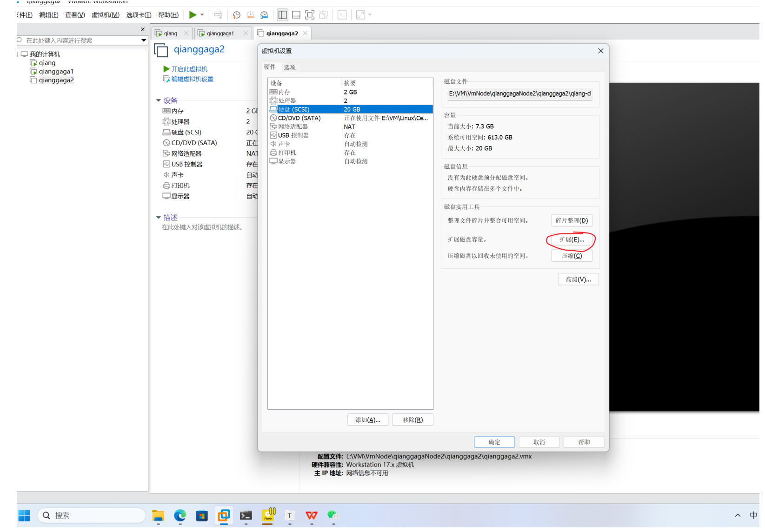
Task: Click the send Ctrl+Alt+Del toolbar icon
Action: point(218,15)
